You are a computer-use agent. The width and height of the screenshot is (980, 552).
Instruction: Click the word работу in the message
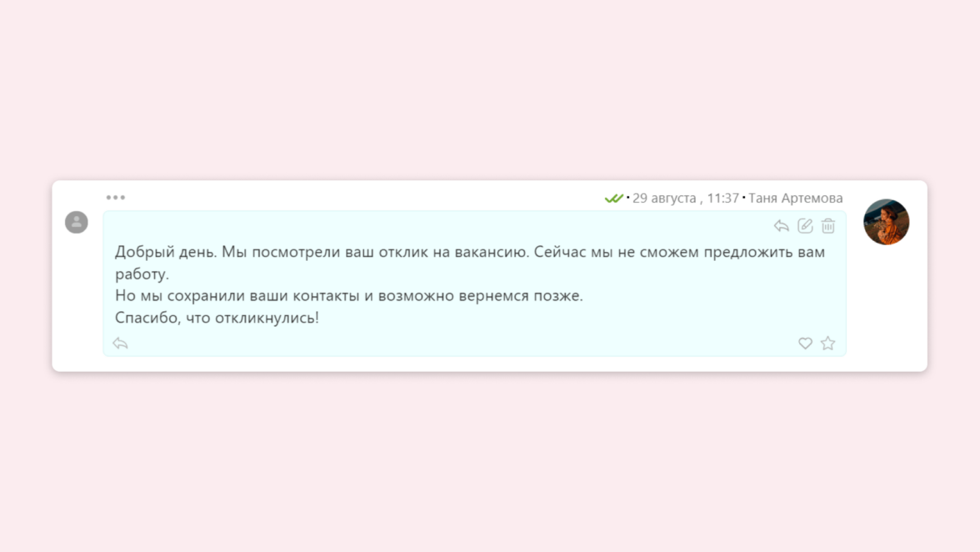click(x=142, y=274)
